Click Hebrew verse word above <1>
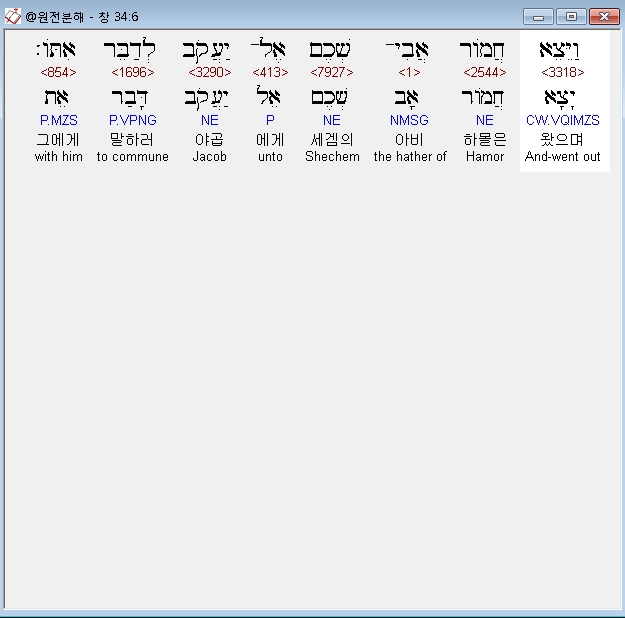 pyautogui.click(x=407, y=50)
